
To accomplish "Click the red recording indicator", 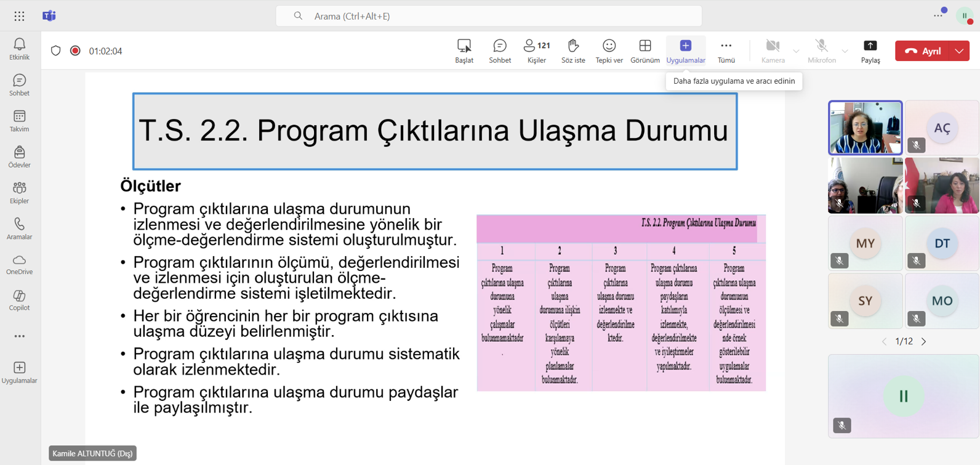I will [75, 51].
